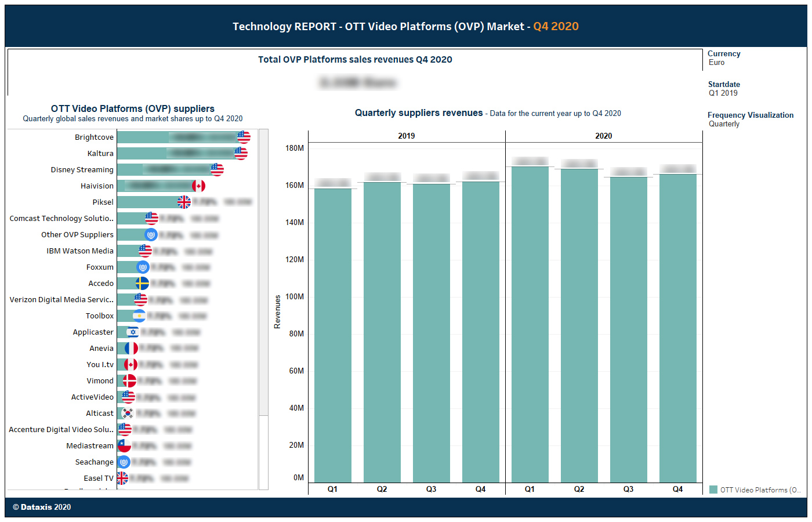Click the OTT Video Platforms legend label
The height and width of the screenshot is (522, 812).
pos(760,490)
